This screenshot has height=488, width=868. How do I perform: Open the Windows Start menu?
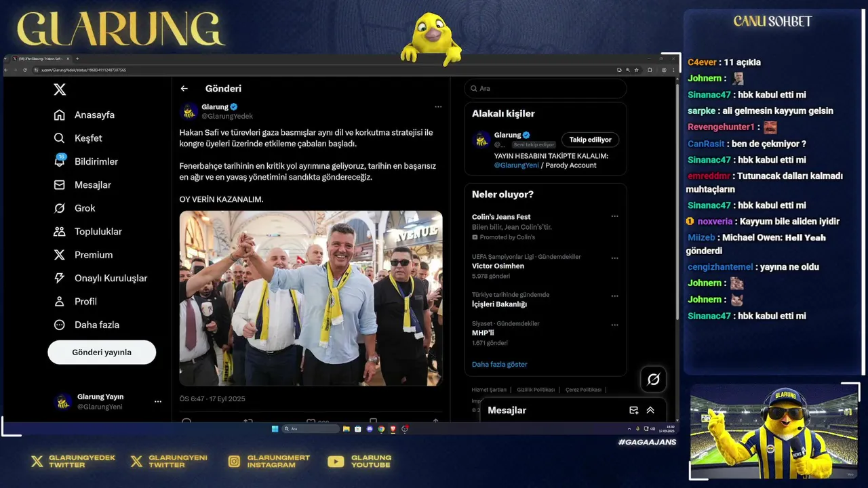click(275, 428)
